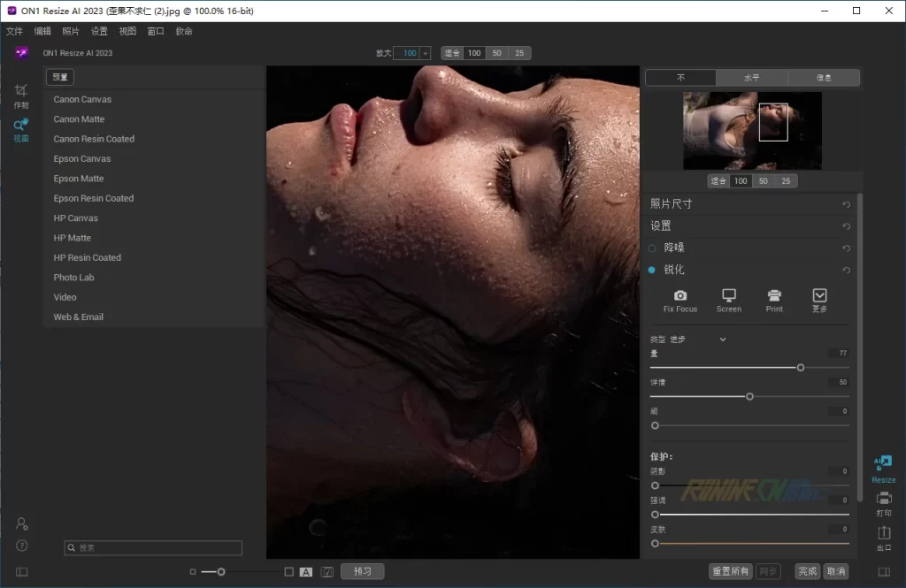
Task: Open the Print module icon on right edge
Action: coord(883,500)
